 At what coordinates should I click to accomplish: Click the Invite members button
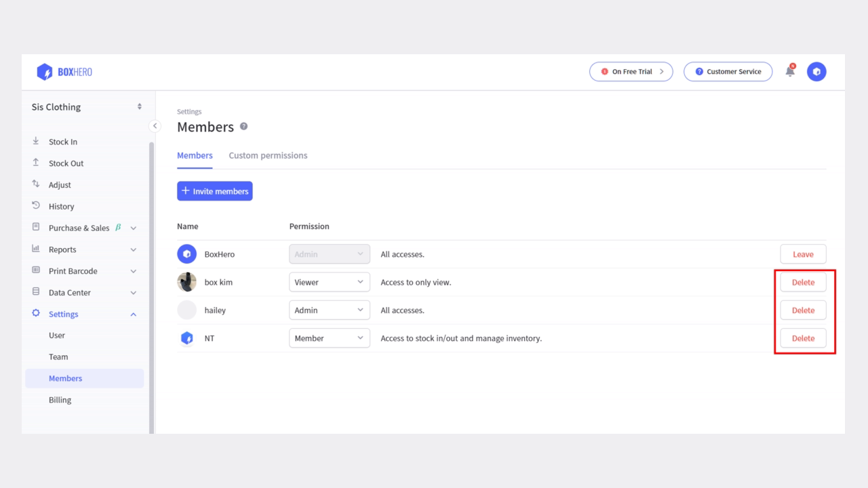214,190
